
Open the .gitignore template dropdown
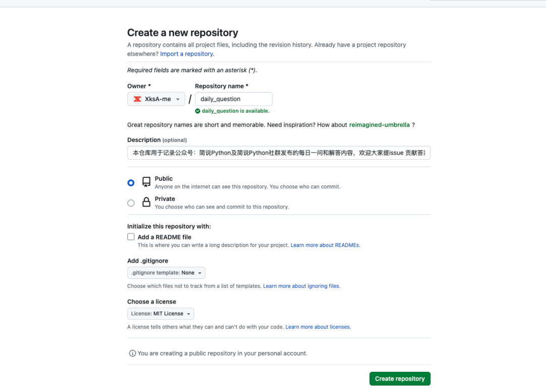pyautogui.click(x=166, y=272)
